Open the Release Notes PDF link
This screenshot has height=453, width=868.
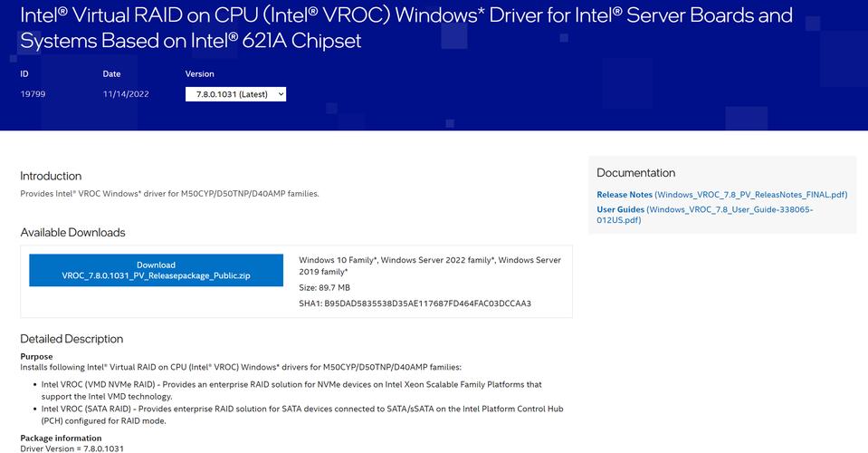coord(721,195)
